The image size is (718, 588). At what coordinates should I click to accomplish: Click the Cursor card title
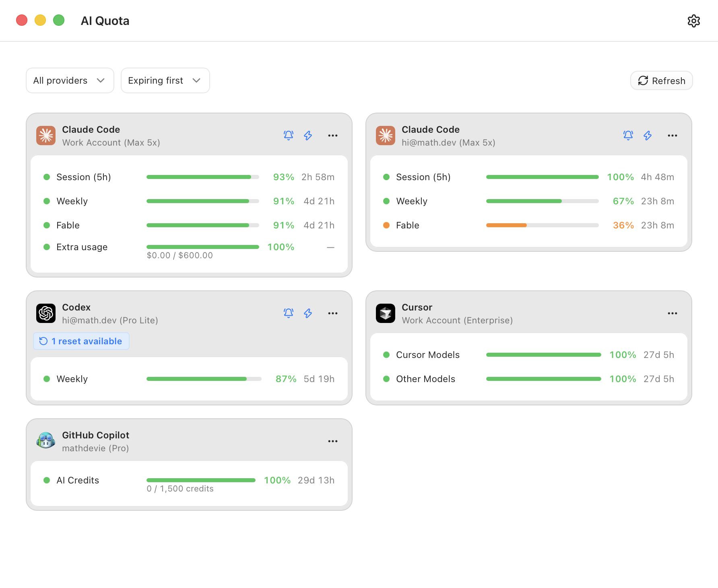[417, 307]
